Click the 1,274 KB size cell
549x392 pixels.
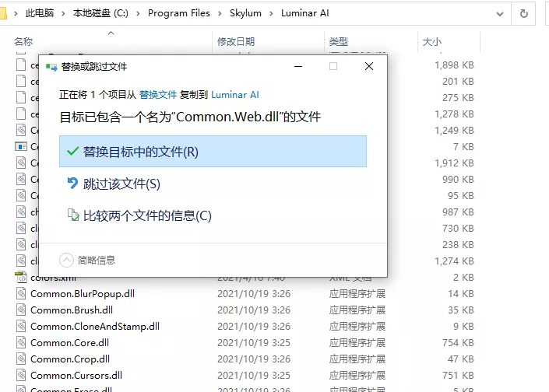[x=454, y=261]
